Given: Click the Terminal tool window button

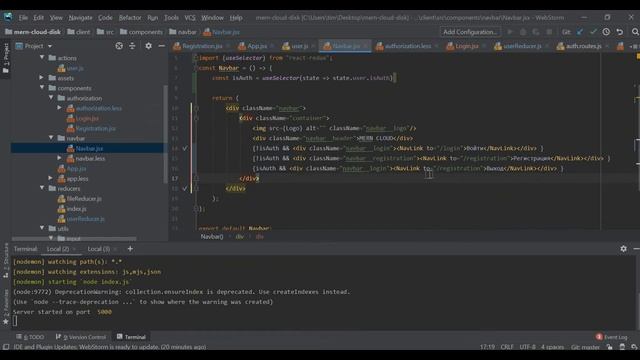Looking at the screenshot, I should 131,337.
